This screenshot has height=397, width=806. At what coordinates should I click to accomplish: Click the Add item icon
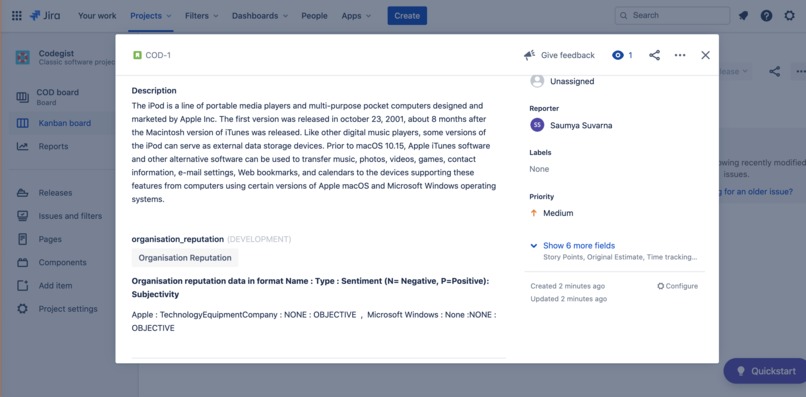click(x=23, y=285)
